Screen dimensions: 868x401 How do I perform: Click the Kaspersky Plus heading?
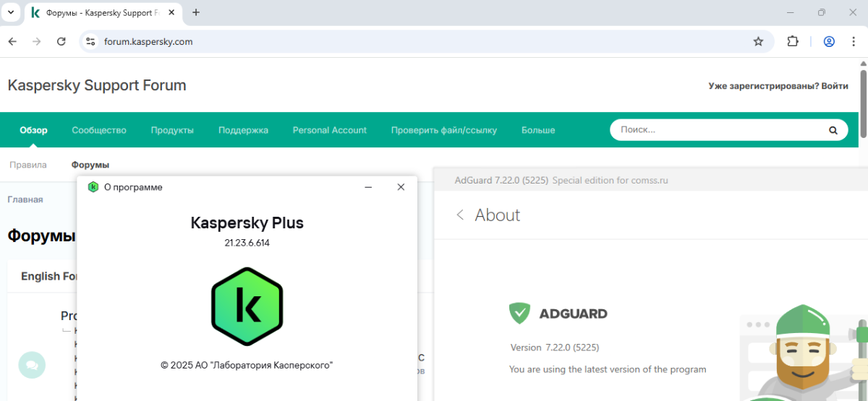click(x=247, y=223)
